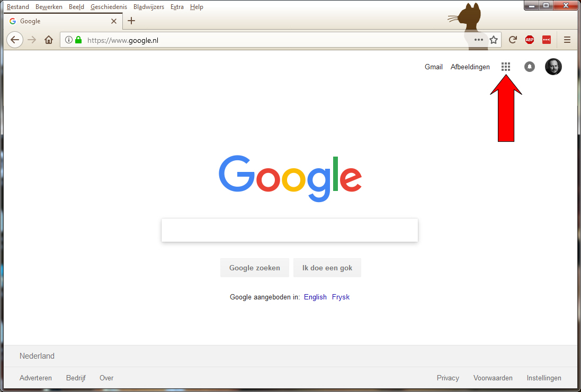Open the Google account profile picture

pos(553,67)
